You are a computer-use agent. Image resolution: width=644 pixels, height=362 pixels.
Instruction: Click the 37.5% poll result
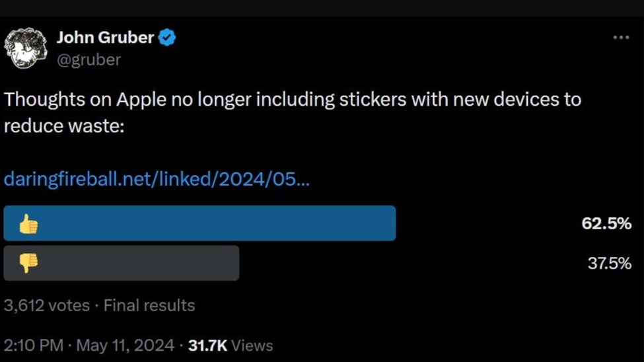[x=610, y=263]
